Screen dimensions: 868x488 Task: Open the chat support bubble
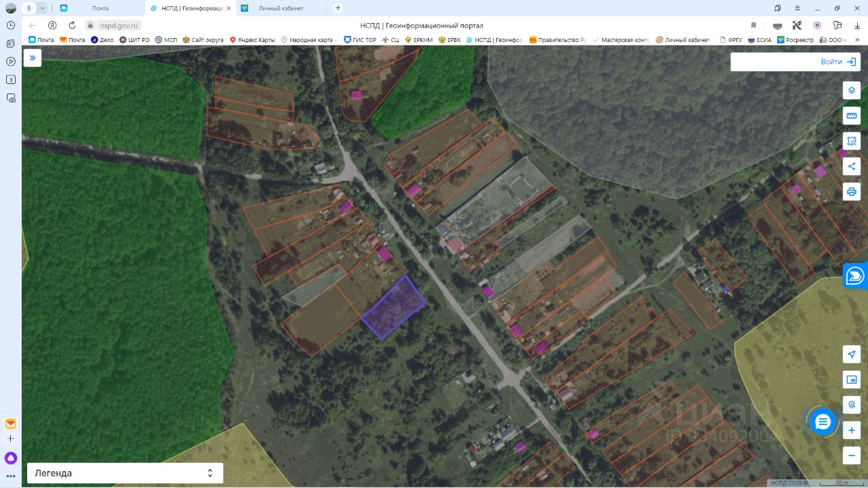click(x=823, y=422)
